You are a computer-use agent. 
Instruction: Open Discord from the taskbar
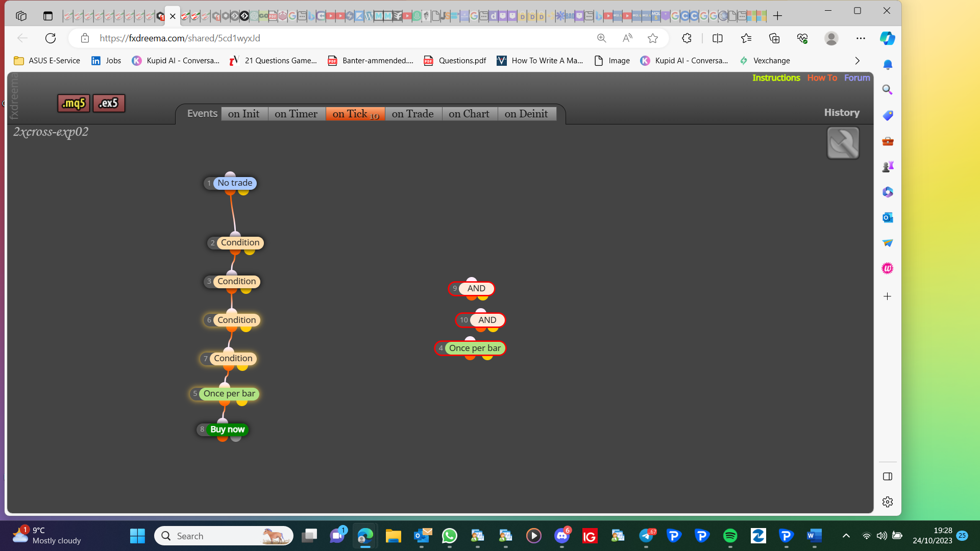[x=562, y=536]
